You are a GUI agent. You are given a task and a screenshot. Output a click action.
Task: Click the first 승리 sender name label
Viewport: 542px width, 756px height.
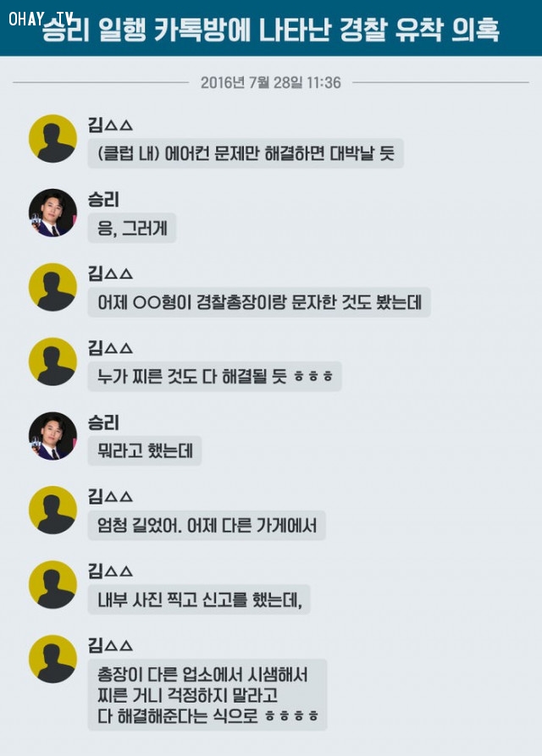click(103, 199)
